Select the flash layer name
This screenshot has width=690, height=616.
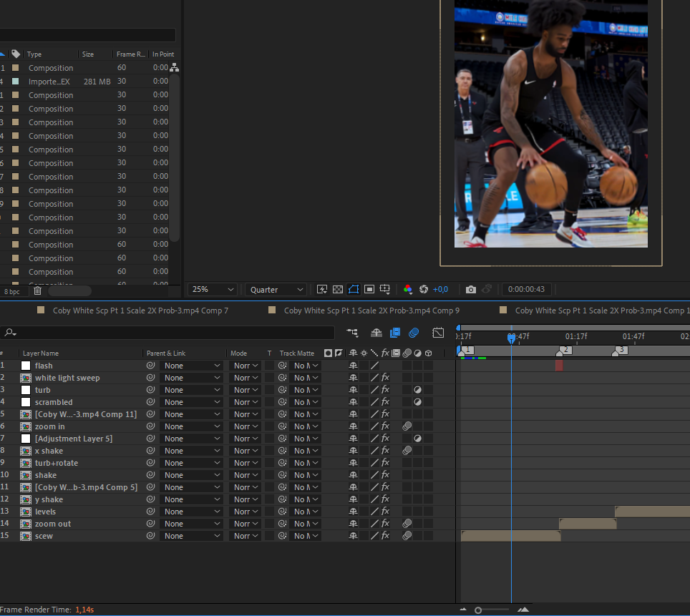coord(44,366)
